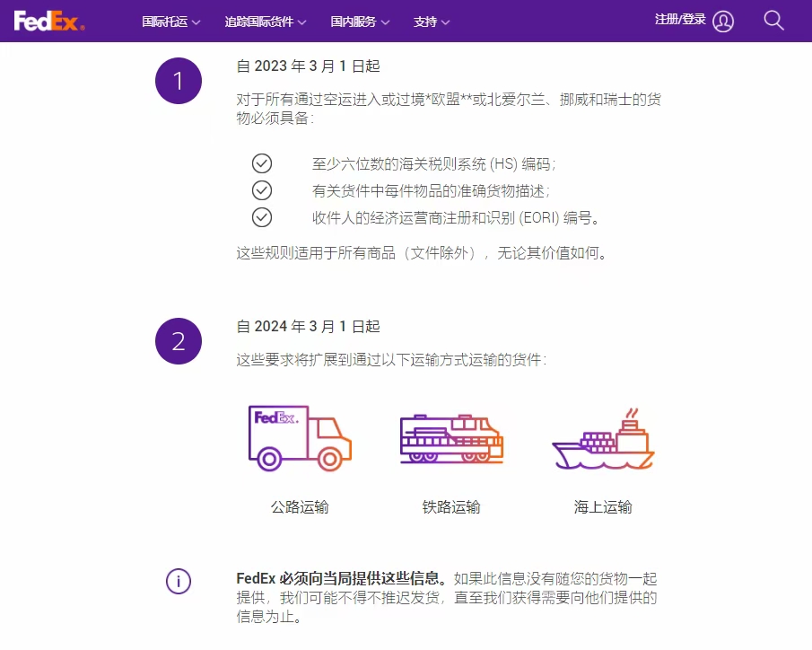Click text 至少六位数的海关税则系统 (HS) 编码
This screenshot has width=812, height=650.
pos(434,164)
